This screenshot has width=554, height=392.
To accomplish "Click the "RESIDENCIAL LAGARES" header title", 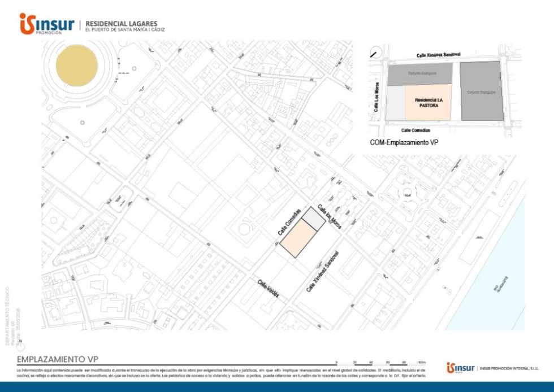I will coord(121,23).
